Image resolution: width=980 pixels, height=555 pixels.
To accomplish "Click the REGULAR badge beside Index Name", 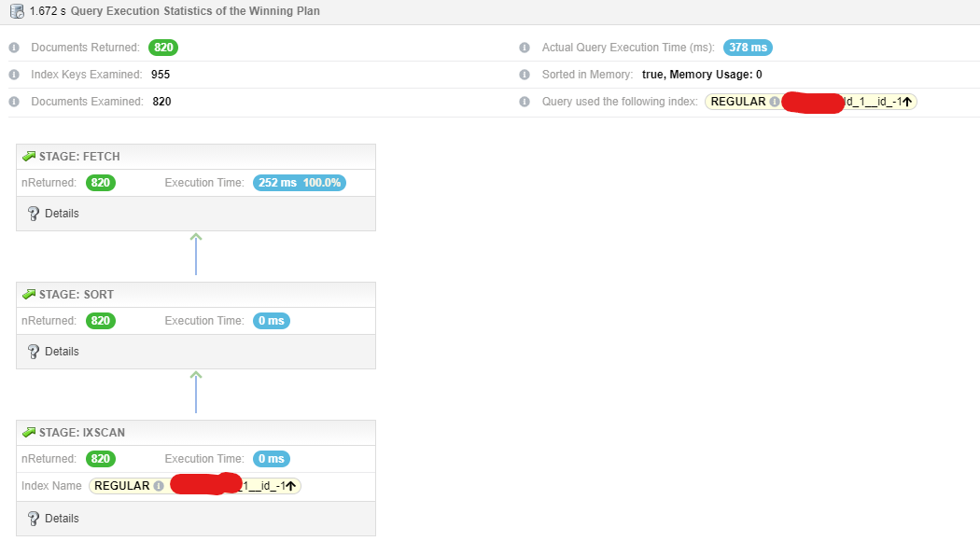I will click(195, 486).
